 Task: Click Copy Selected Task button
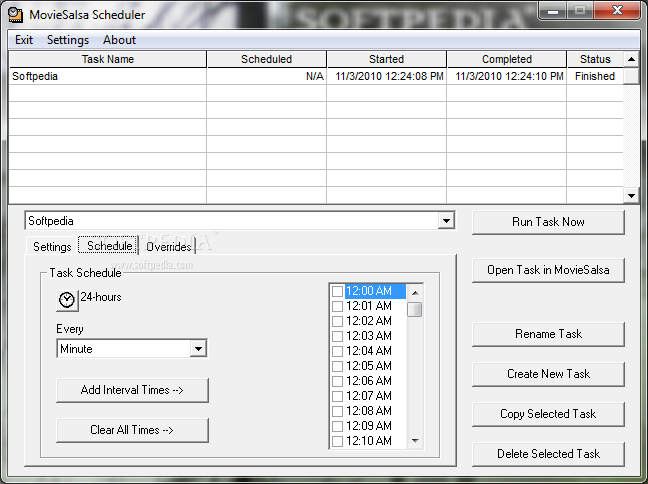(548, 414)
